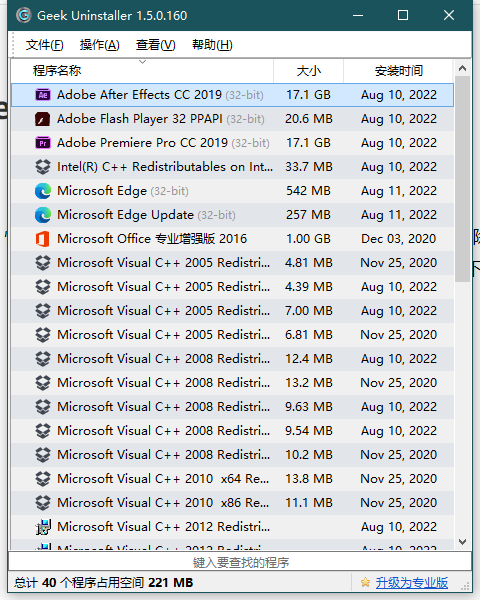
Task: Open the 操作(A) menu
Action: (x=100, y=45)
